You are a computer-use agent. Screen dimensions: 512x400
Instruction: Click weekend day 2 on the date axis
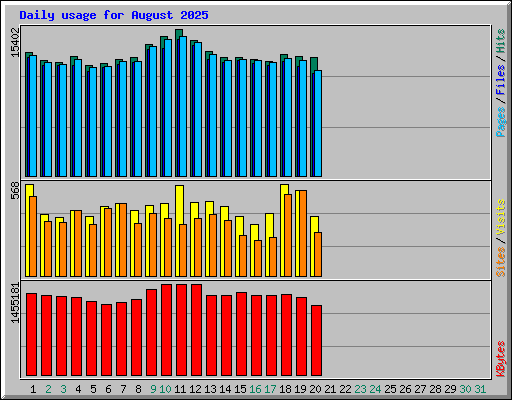click(48, 389)
